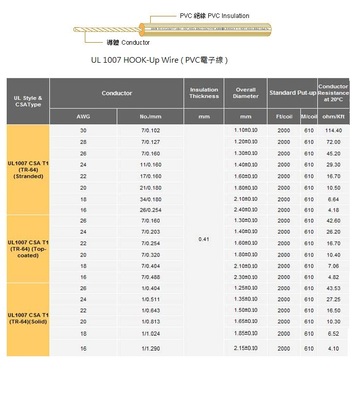Select resistance value 16.50
Screen dimensions: 360x403
333,310
